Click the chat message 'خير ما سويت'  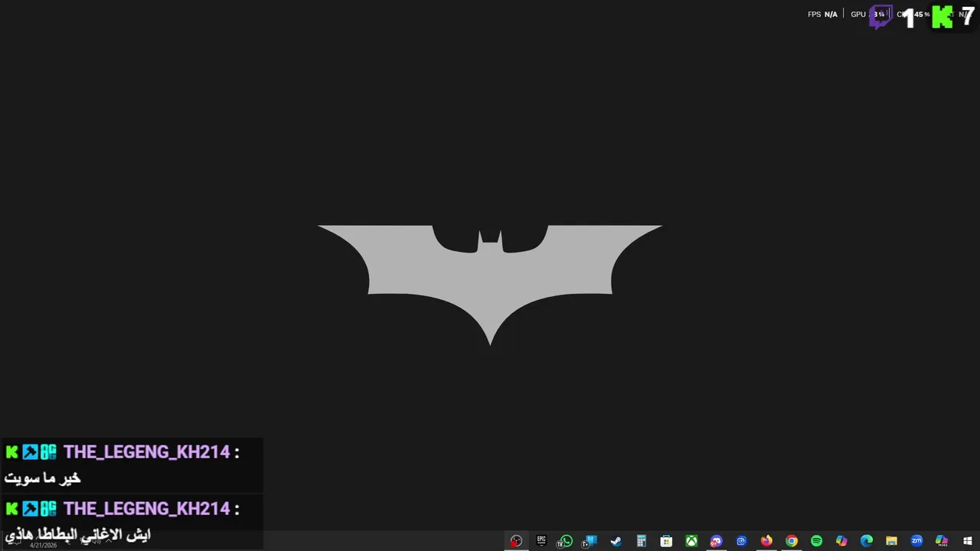tap(43, 478)
